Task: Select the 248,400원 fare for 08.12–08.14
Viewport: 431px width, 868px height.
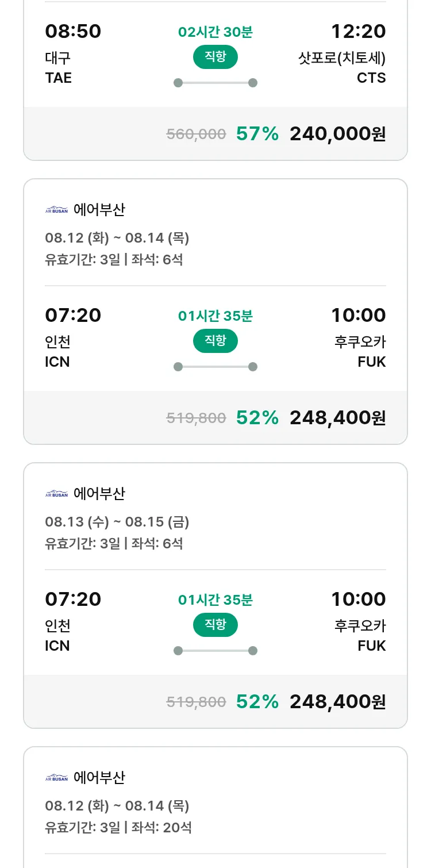Action: click(x=337, y=418)
